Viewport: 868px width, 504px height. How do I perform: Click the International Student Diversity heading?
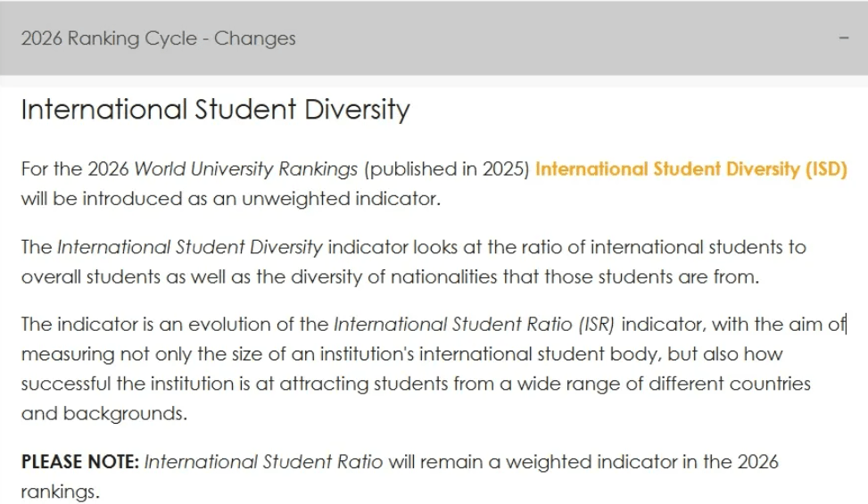(x=215, y=109)
